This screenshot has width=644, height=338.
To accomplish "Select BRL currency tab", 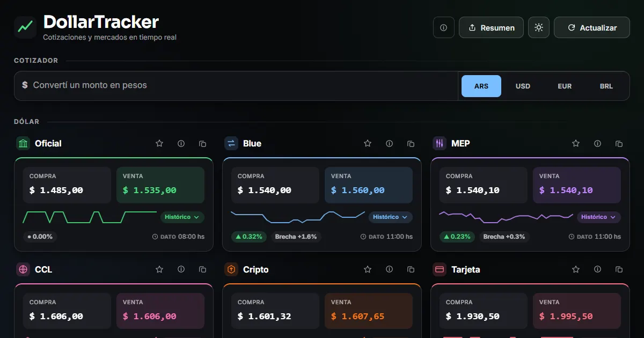I will click(x=606, y=86).
